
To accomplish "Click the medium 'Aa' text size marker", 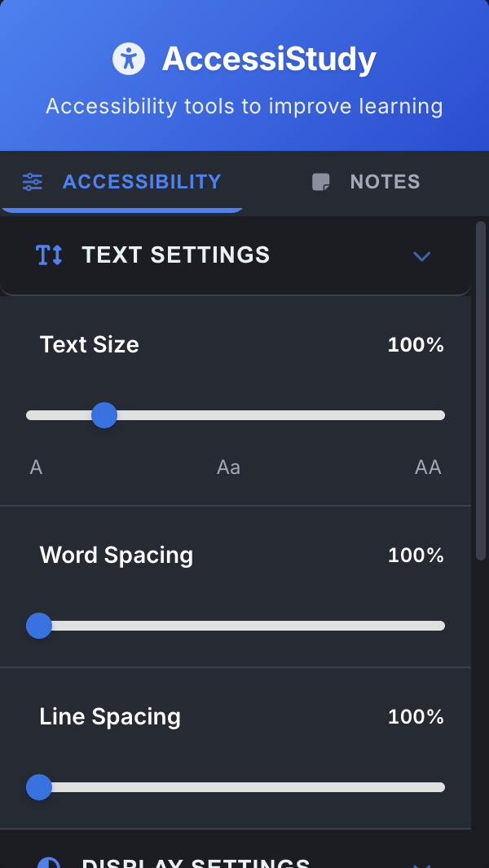I will pos(228,467).
